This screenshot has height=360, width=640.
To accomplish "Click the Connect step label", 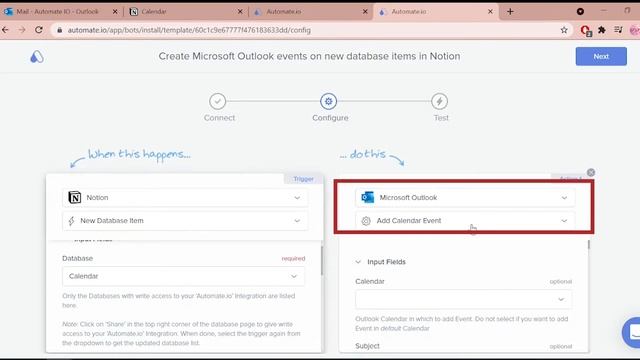I will tap(220, 118).
